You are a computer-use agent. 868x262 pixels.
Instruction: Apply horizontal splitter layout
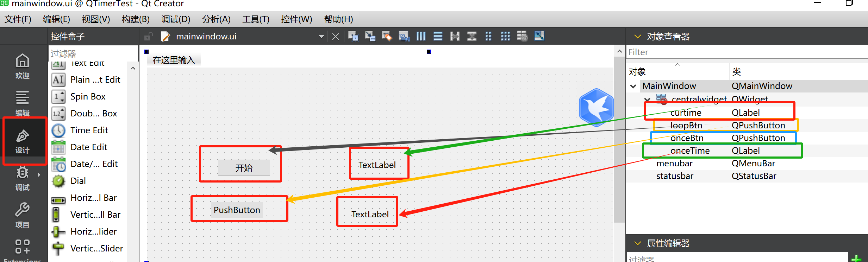point(455,36)
